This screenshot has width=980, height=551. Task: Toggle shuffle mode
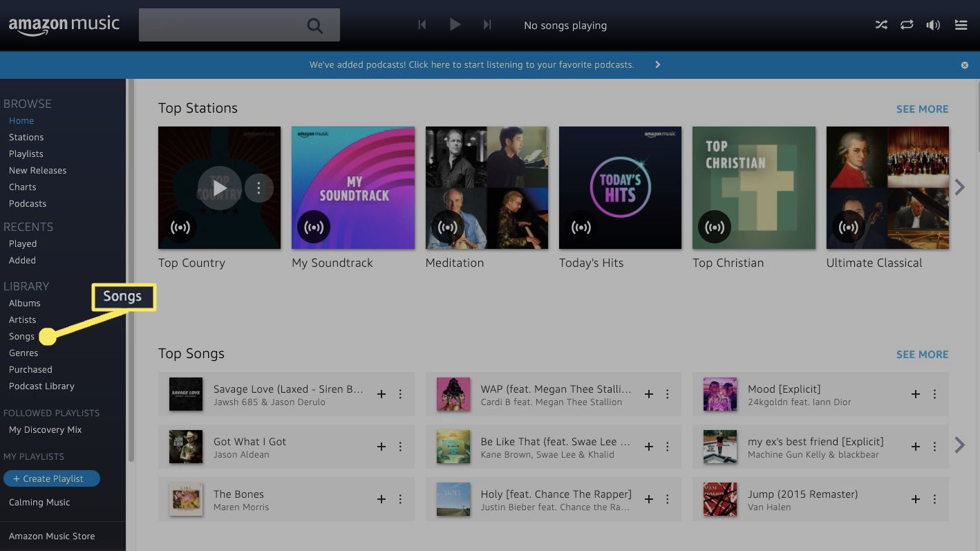881,25
